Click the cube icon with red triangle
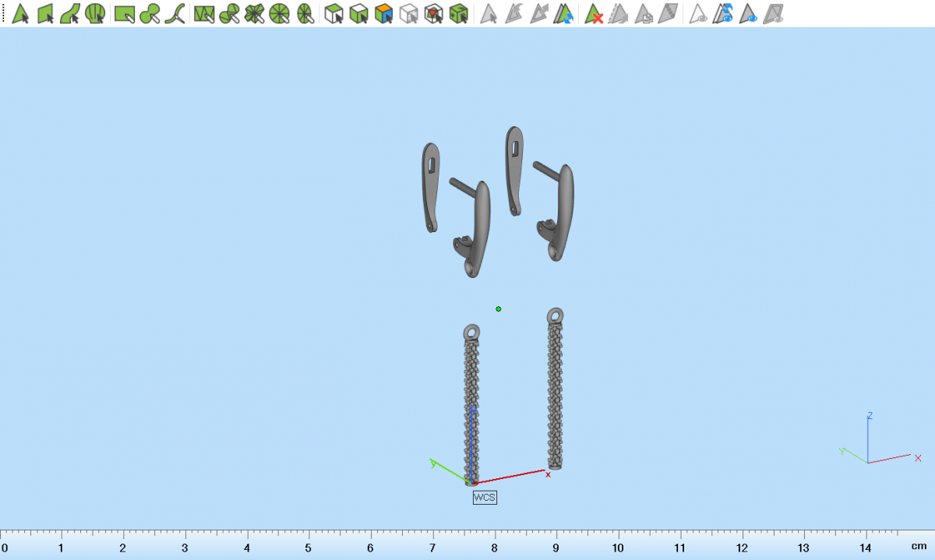 (433, 13)
